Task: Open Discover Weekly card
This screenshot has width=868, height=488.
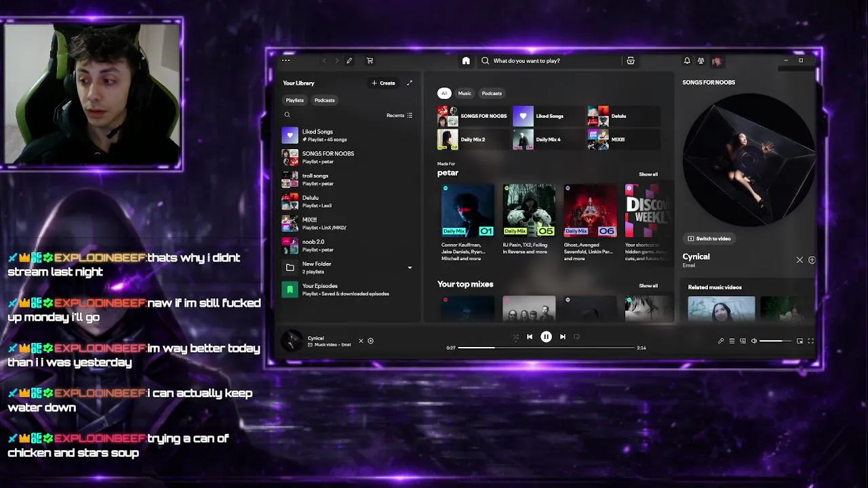Action: click(648, 223)
